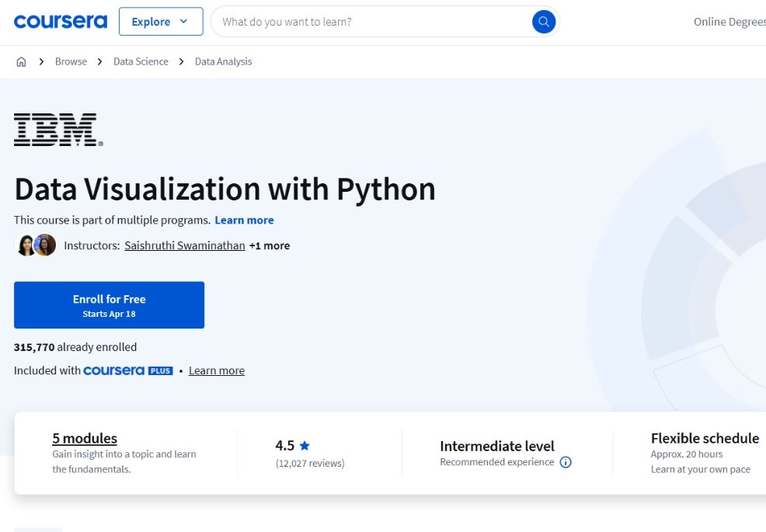Open the Explore menu chevron
The width and height of the screenshot is (766, 532).
click(184, 21)
